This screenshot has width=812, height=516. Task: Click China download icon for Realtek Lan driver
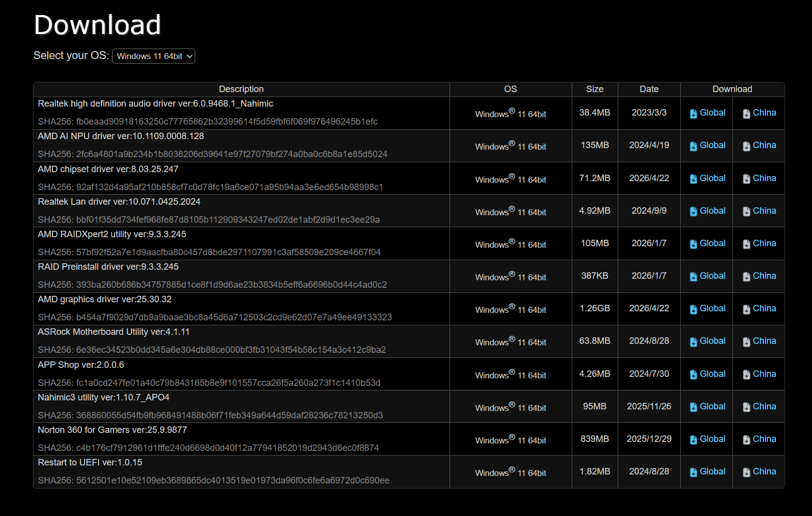746,211
